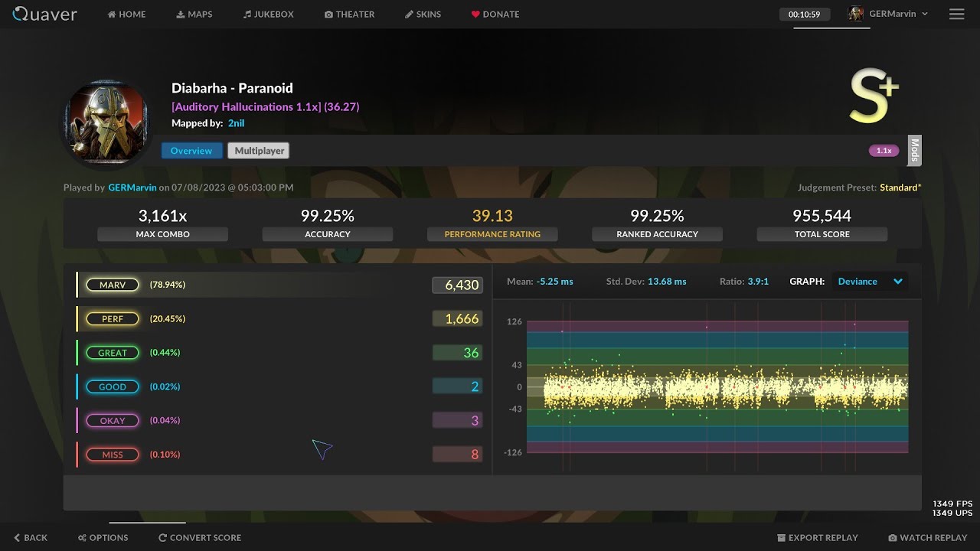This screenshot has width=980, height=551.
Task: Click the MARV judgement badge
Action: [x=113, y=285]
